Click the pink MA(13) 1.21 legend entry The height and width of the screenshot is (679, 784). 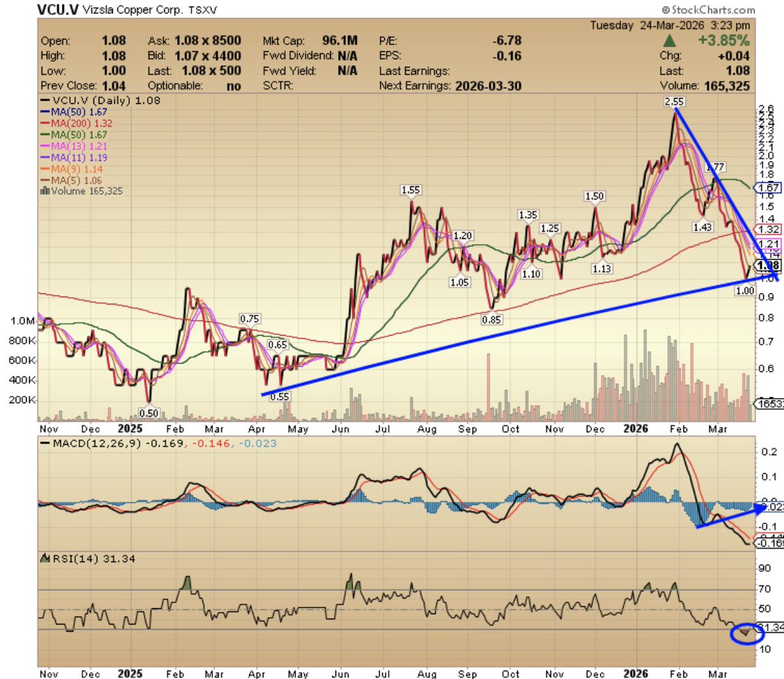click(x=74, y=146)
